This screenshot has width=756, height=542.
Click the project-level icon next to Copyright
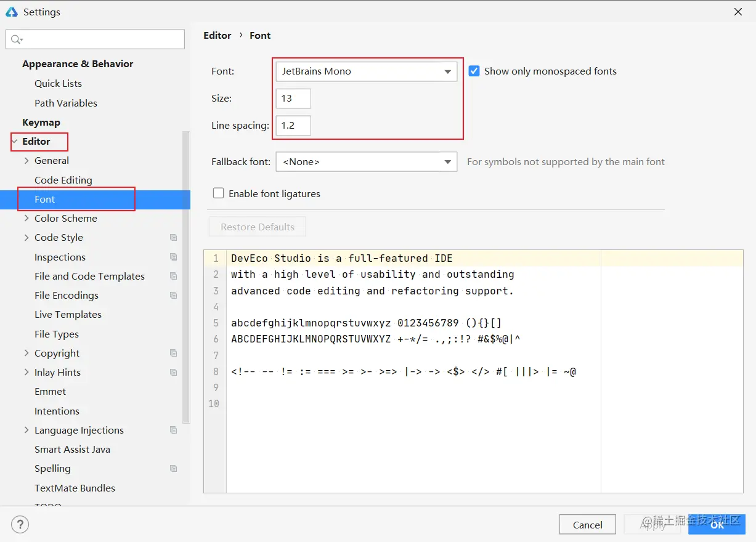[174, 353]
